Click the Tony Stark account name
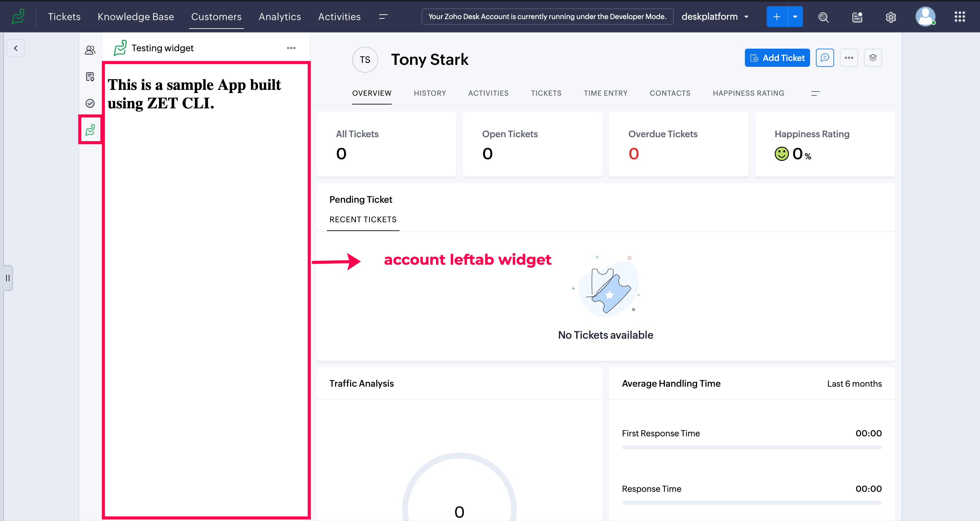This screenshot has width=980, height=521. pyautogui.click(x=429, y=59)
